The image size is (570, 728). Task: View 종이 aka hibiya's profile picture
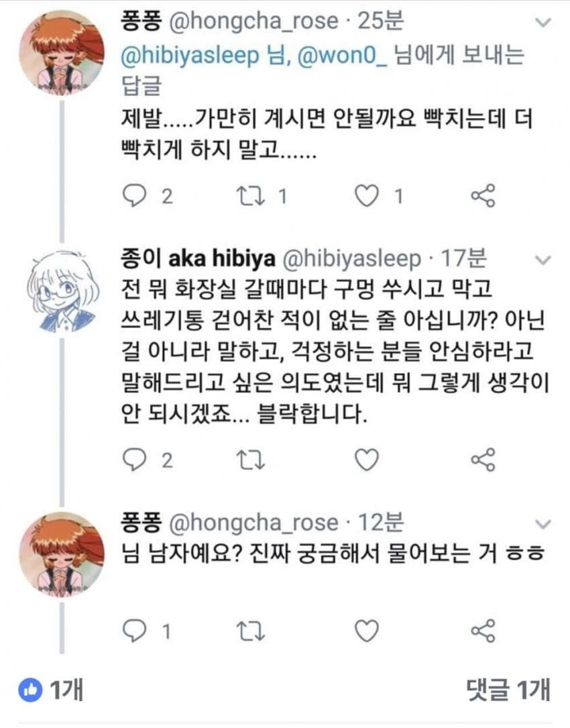coord(62,291)
